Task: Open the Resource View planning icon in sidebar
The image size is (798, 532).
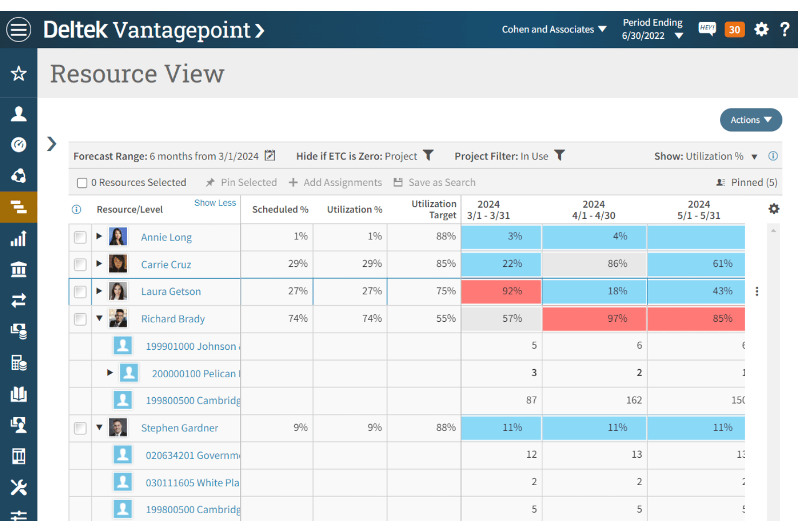Action: tap(19, 207)
